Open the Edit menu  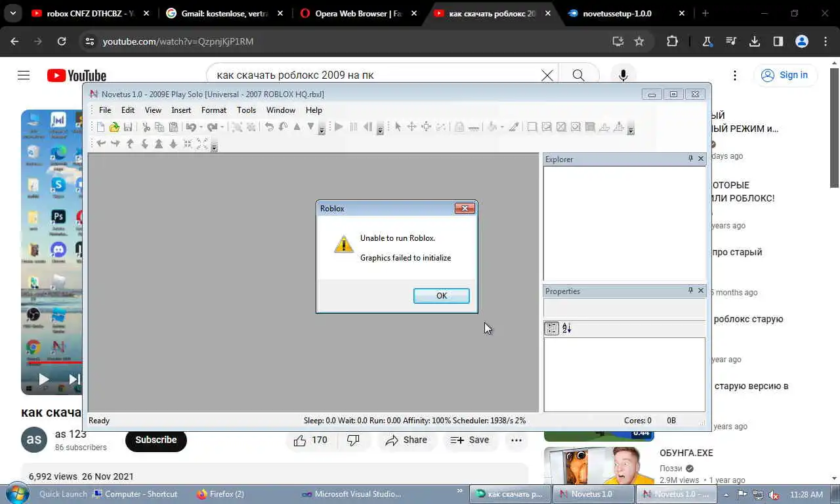click(x=128, y=110)
